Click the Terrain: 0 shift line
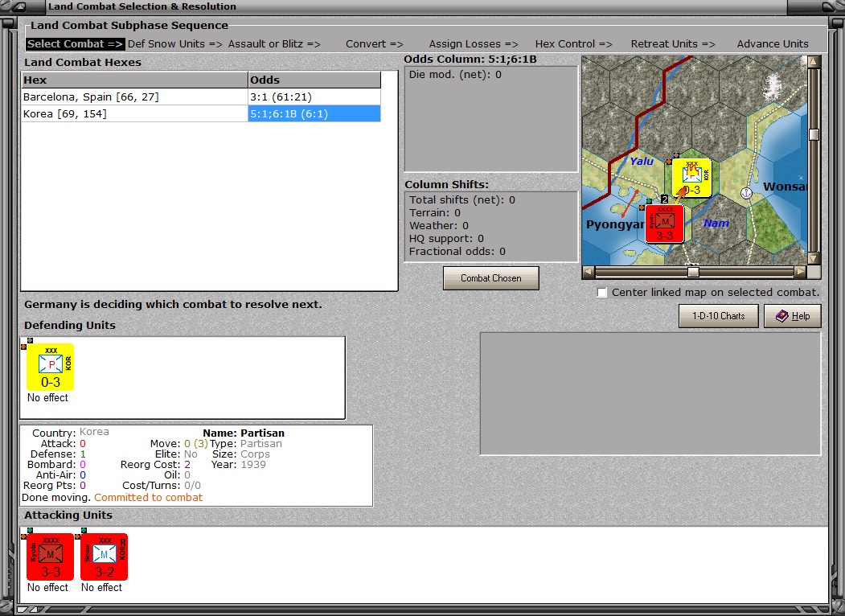Image resolution: width=845 pixels, height=616 pixels. [x=435, y=213]
